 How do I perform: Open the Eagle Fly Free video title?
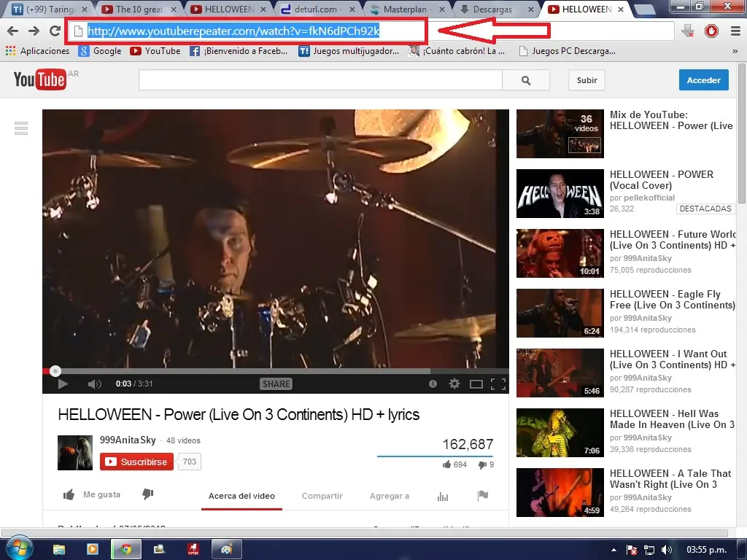(x=672, y=300)
